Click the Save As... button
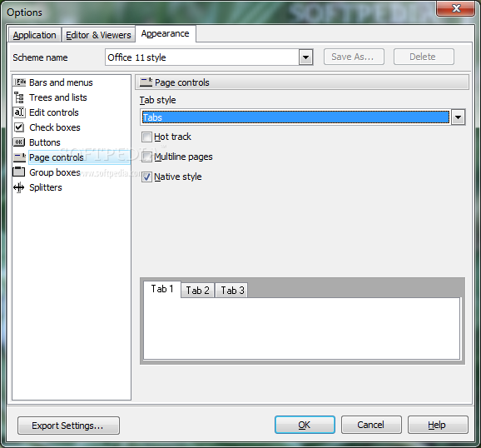The image size is (481, 448). (x=354, y=57)
